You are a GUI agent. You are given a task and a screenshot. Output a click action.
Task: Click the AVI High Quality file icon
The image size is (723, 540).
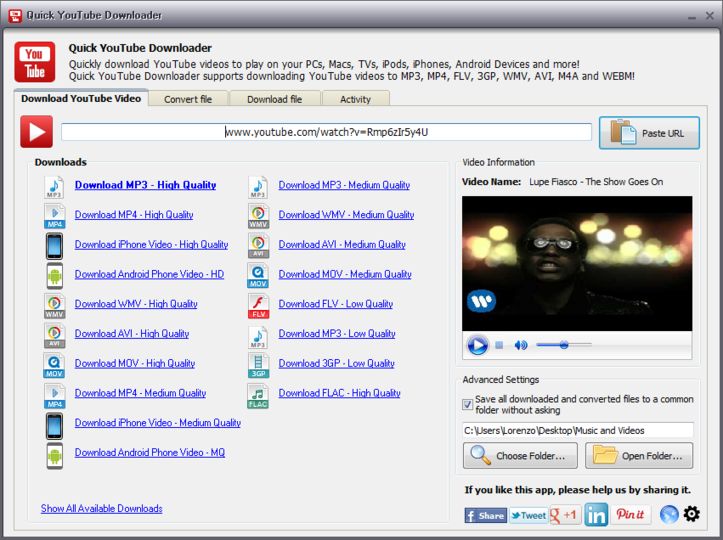coord(54,336)
